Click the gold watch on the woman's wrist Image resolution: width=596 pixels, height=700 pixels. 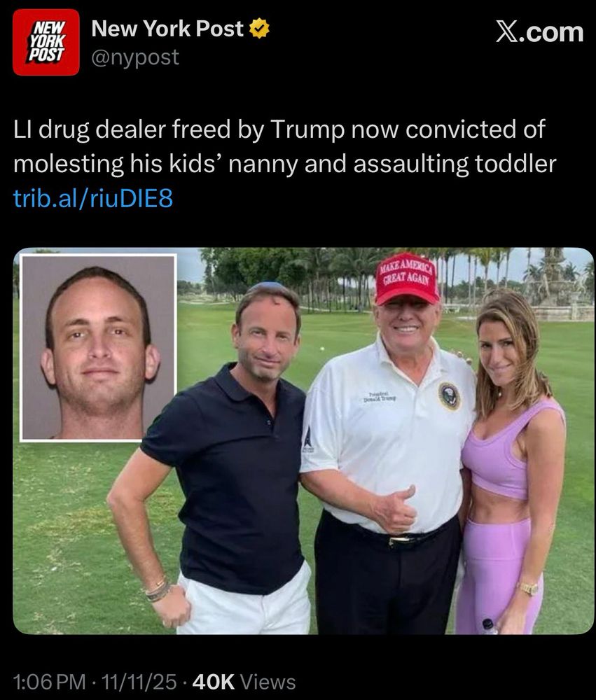[529, 589]
